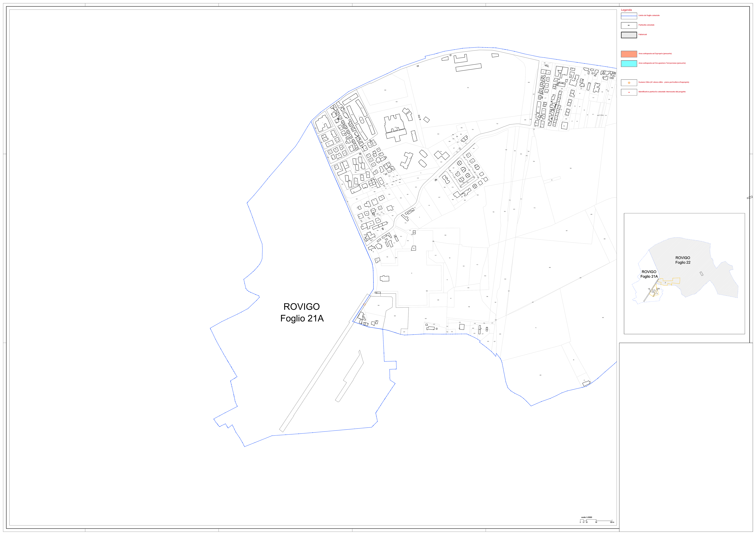The height and width of the screenshot is (535, 756).
Task: Click label '2-3' in the key map
Action: tap(654, 290)
